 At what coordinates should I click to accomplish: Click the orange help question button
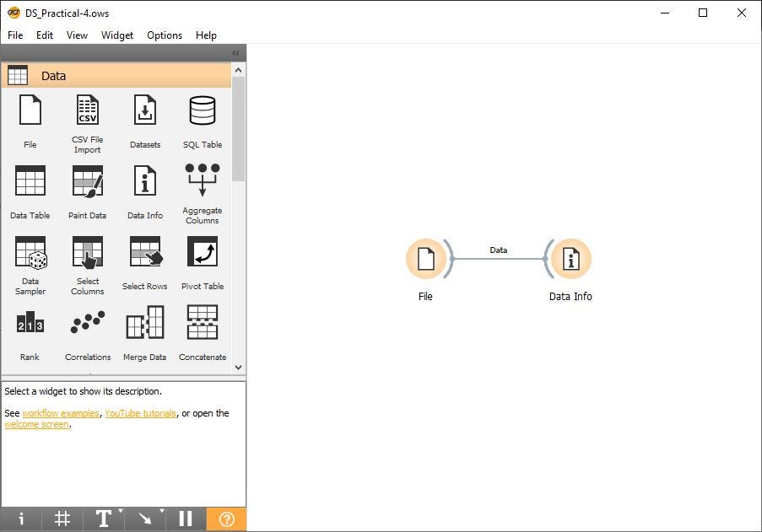point(226,519)
